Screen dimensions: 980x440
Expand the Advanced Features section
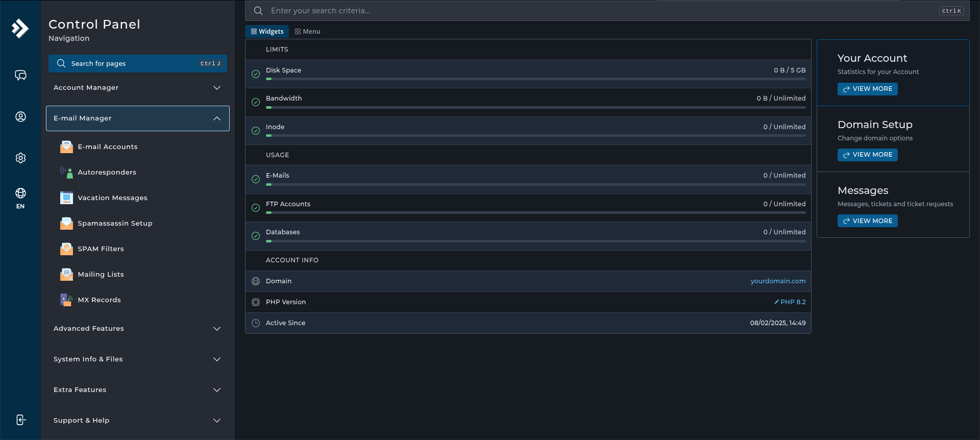click(x=138, y=329)
